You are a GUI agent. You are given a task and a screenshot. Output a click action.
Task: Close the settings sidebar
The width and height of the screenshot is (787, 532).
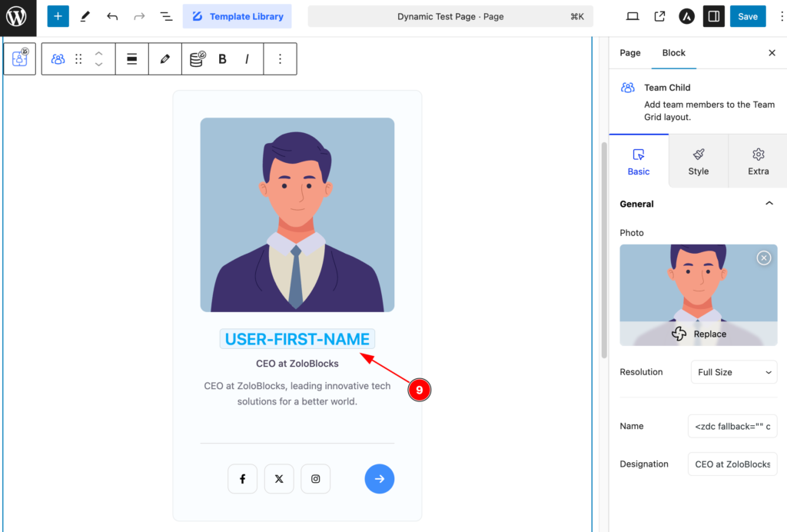click(772, 53)
